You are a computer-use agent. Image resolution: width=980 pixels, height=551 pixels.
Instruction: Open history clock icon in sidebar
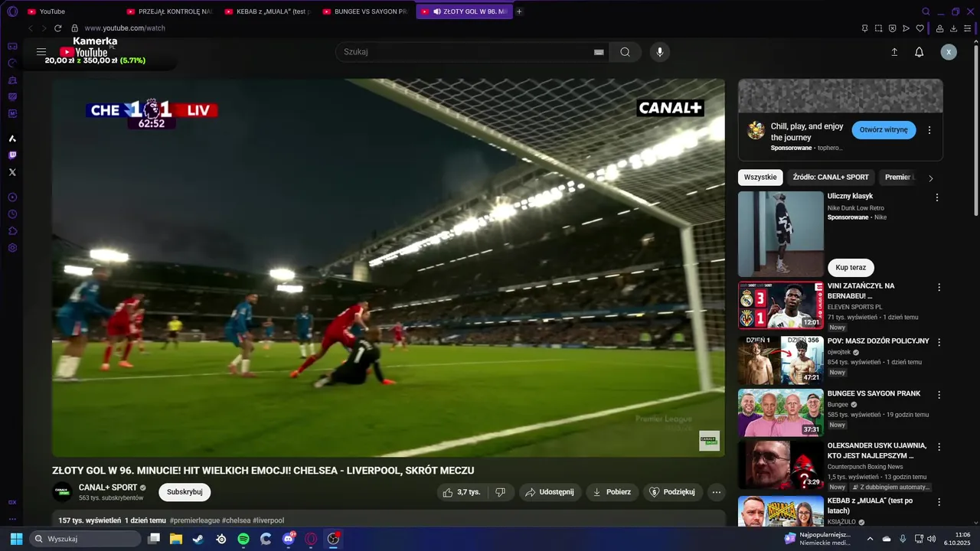(x=12, y=214)
